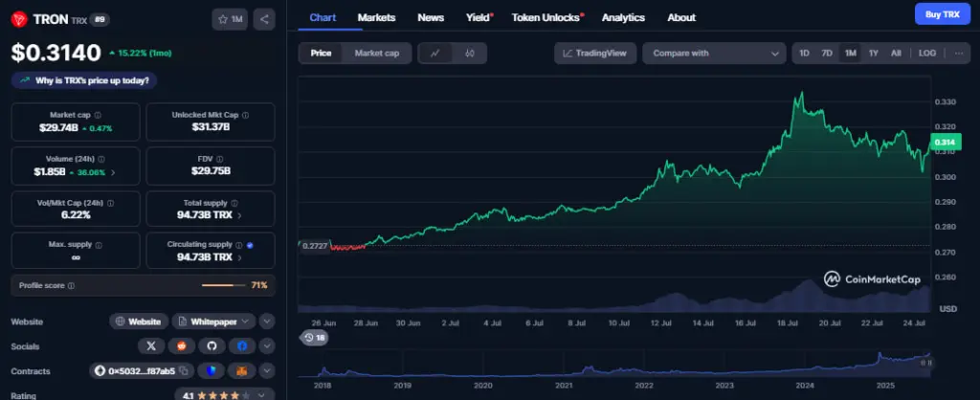The image size is (980, 400).
Task: Open the Whitepaper dropdown
Action: click(x=213, y=322)
